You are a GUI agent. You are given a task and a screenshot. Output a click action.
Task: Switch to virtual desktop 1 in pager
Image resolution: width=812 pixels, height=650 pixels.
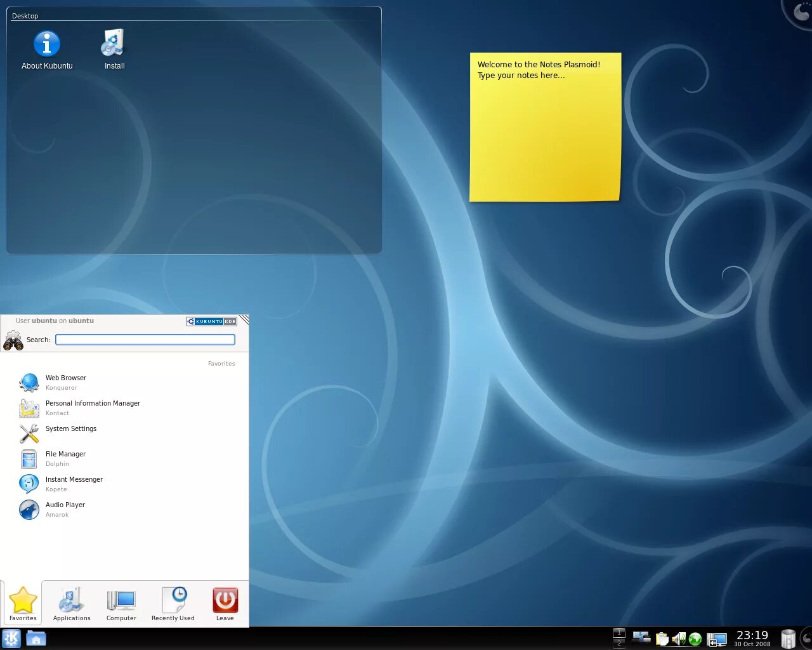tap(619, 633)
